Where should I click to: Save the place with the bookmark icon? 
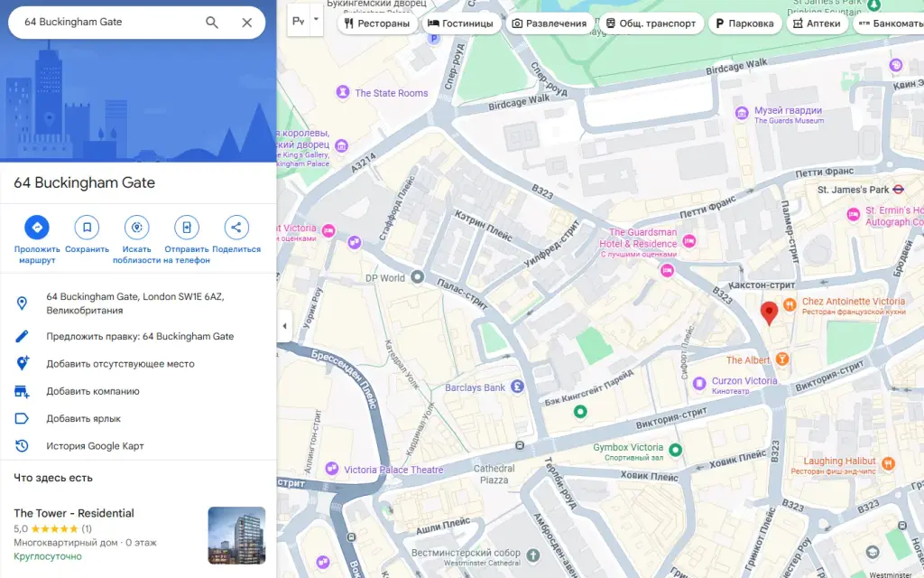pos(87,227)
